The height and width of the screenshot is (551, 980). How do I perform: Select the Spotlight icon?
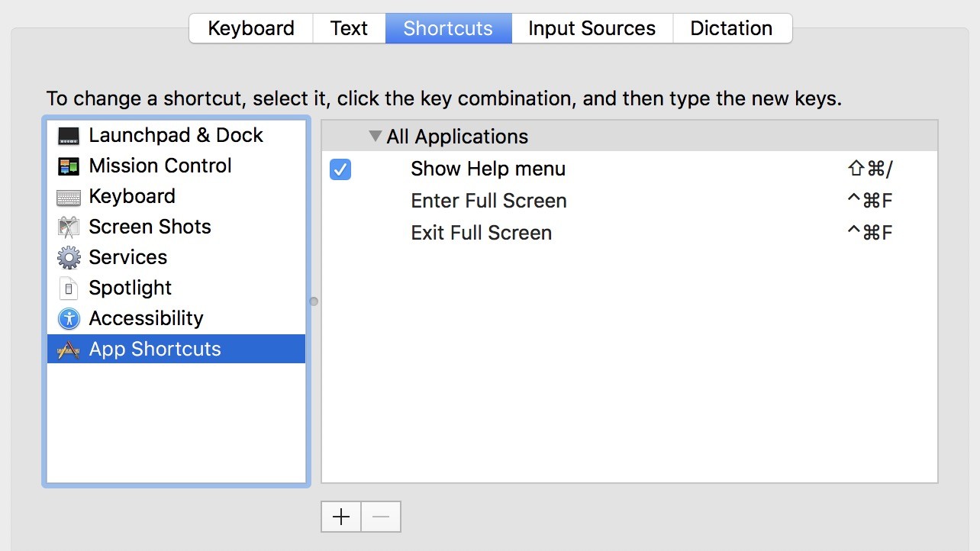[69, 288]
